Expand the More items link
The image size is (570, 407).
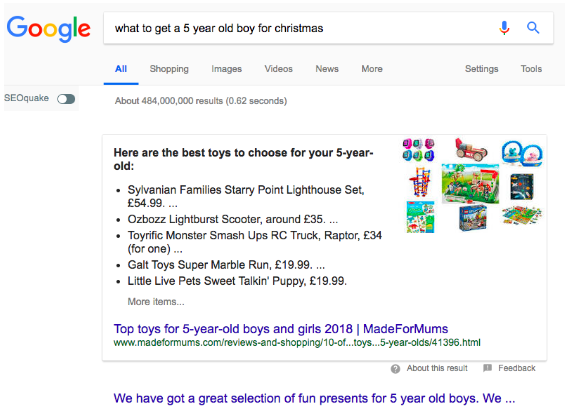[x=156, y=302]
